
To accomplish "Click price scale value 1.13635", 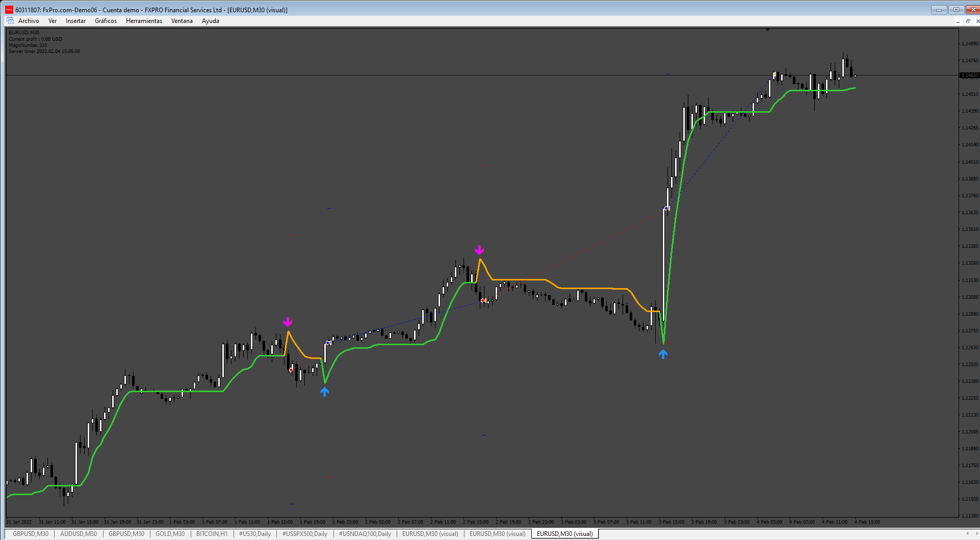I will (970, 213).
